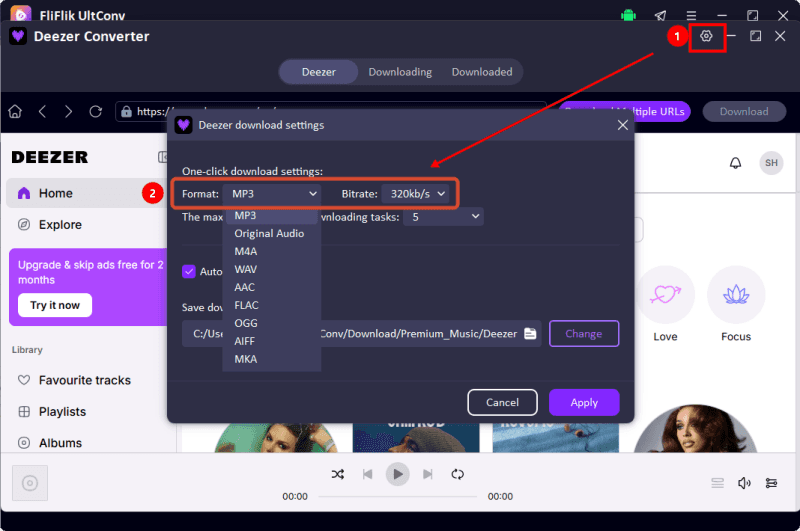This screenshot has width=800, height=531.
Task: Switch to the Deezer tab
Action: coord(318,72)
